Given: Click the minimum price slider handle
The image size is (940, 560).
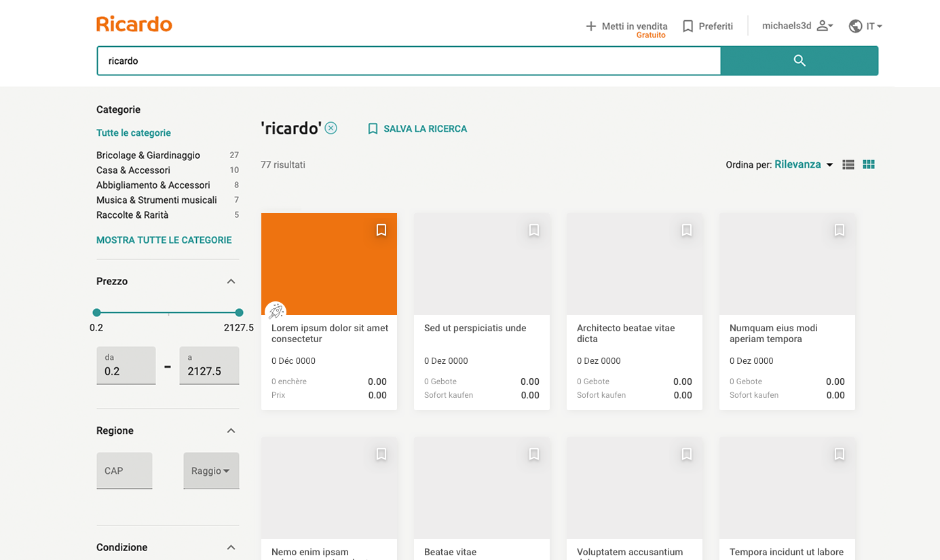Looking at the screenshot, I should (x=96, y=312).
